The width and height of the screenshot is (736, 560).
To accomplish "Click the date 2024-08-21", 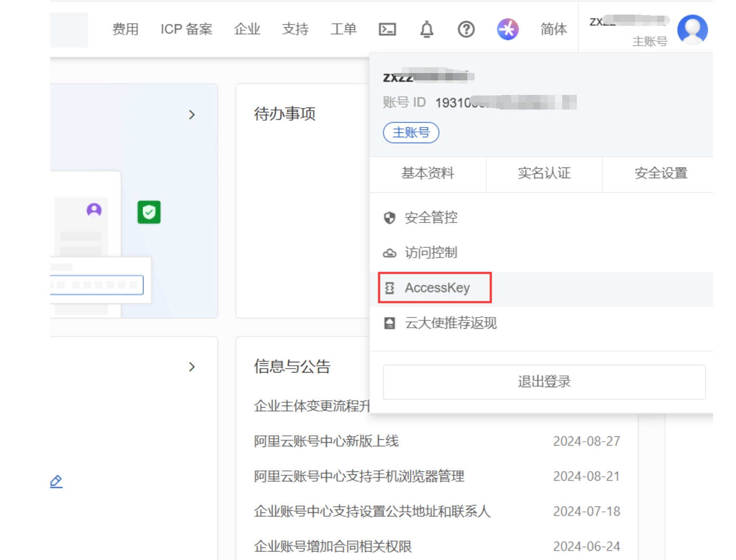I will coord(587,476).
